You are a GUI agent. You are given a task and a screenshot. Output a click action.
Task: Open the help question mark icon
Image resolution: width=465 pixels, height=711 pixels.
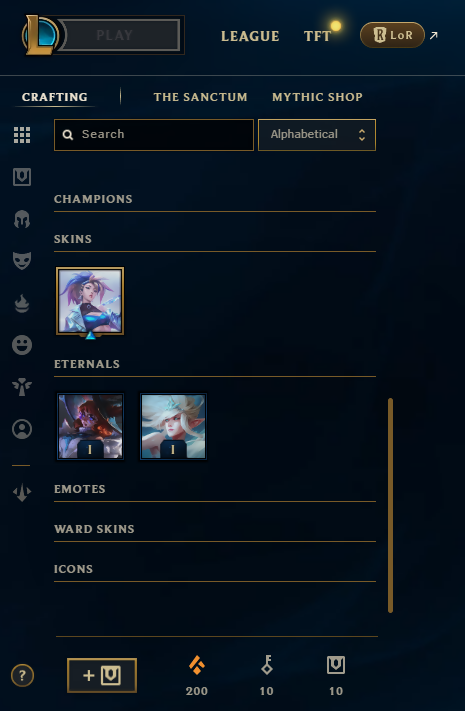tap(22, 676)
